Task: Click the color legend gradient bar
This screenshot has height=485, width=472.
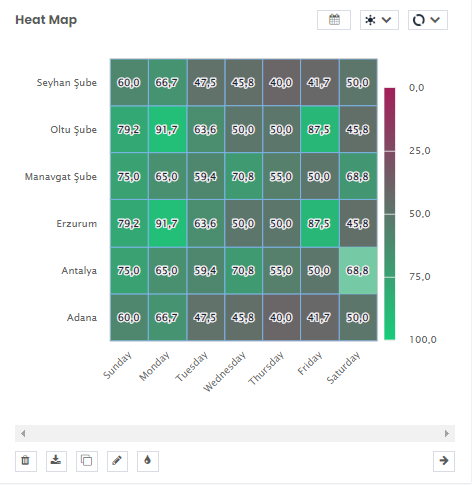Action: 389,214
